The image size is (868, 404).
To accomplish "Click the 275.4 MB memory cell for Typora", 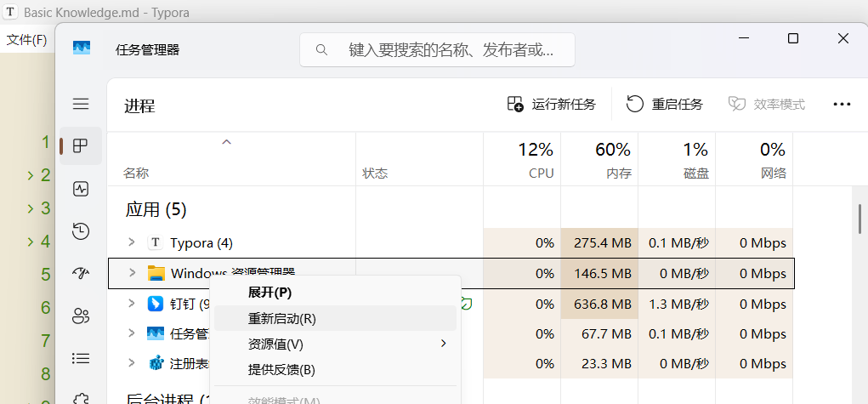I will (599, 242).
